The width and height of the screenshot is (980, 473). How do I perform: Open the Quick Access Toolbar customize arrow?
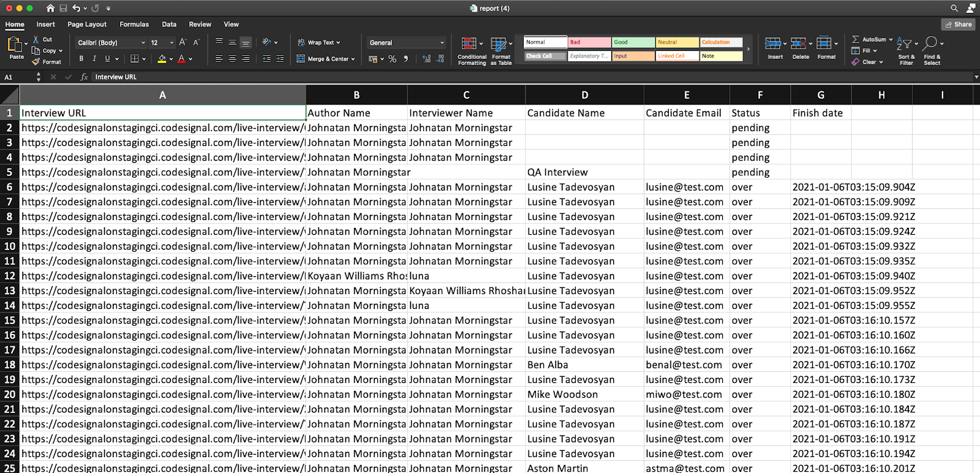(108, 9)
